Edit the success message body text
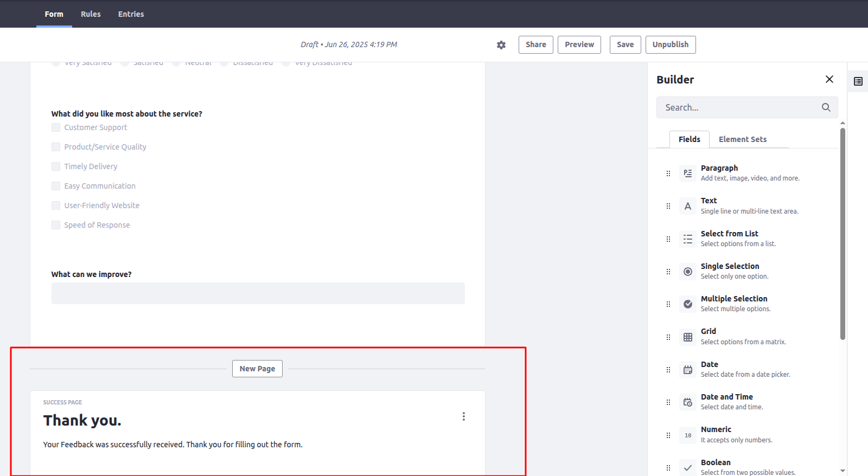Screen dimensions: 868x476 pyautogui.click(x=173, y=445)
